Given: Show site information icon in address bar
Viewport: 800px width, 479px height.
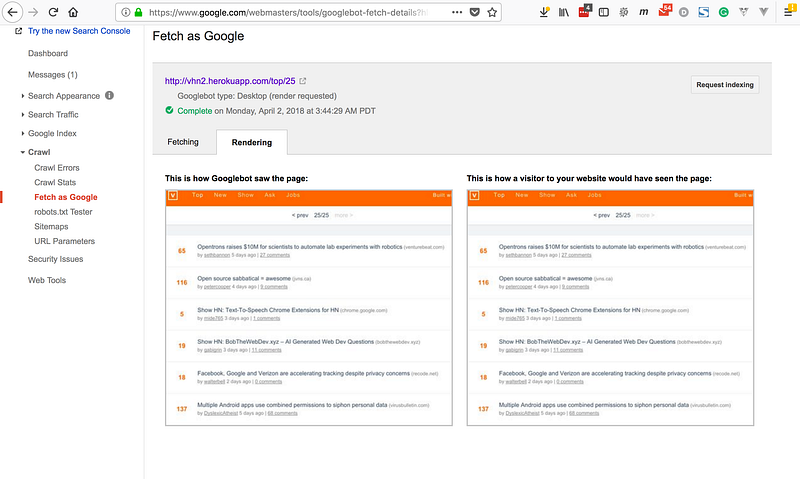Looking at the screenshot, I should 126,12.
